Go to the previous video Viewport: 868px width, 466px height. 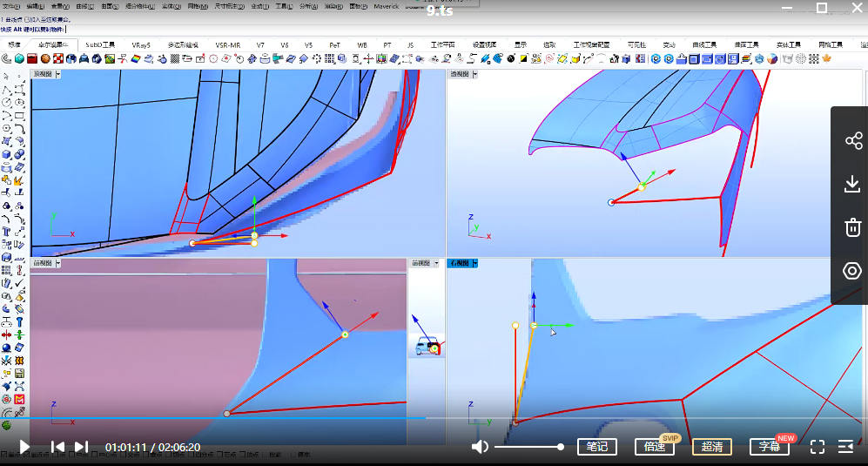click(57, 447)
